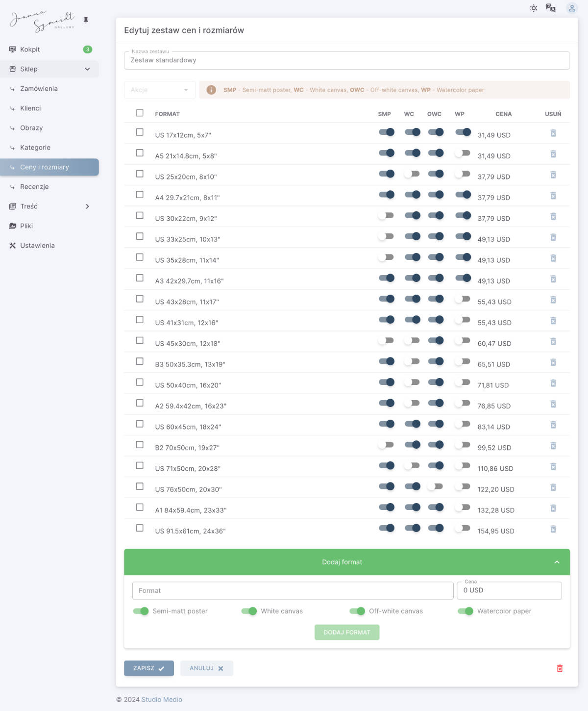Disable Watercolor paper in add format form
The image size is (588, 711).
point(465,611)
